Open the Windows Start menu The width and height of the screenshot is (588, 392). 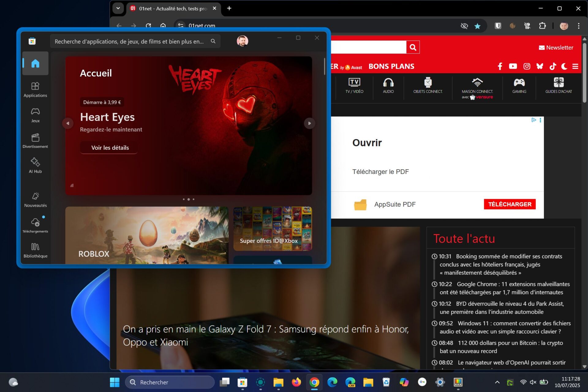[115, 382]
